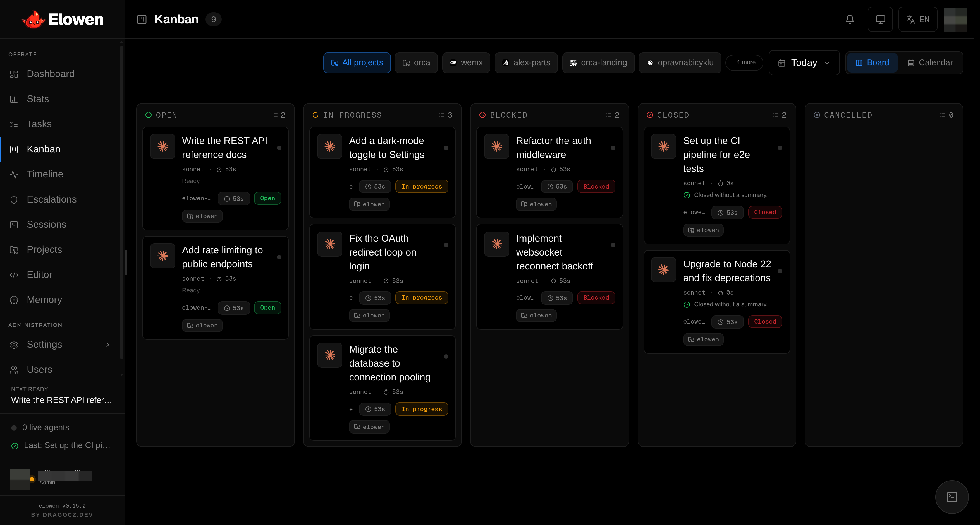Click the 0 live agents indicator

[x=40, y=428]
